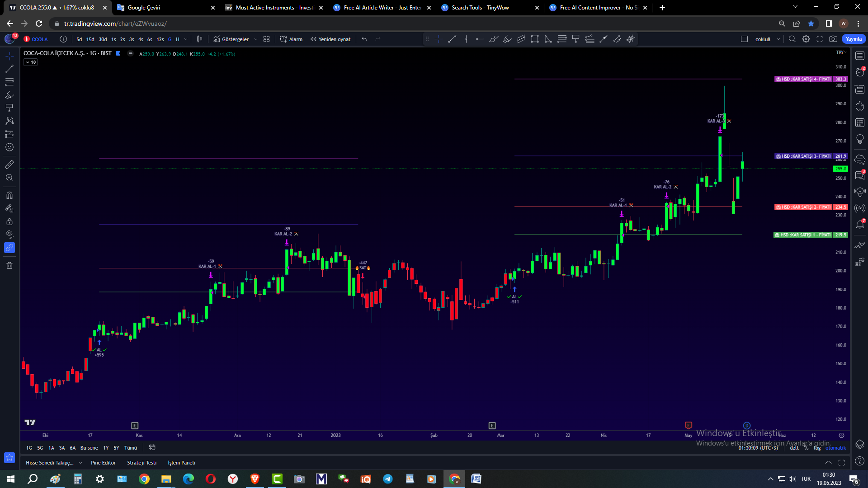Select the rectangle tool in floating toolbar

535,39
